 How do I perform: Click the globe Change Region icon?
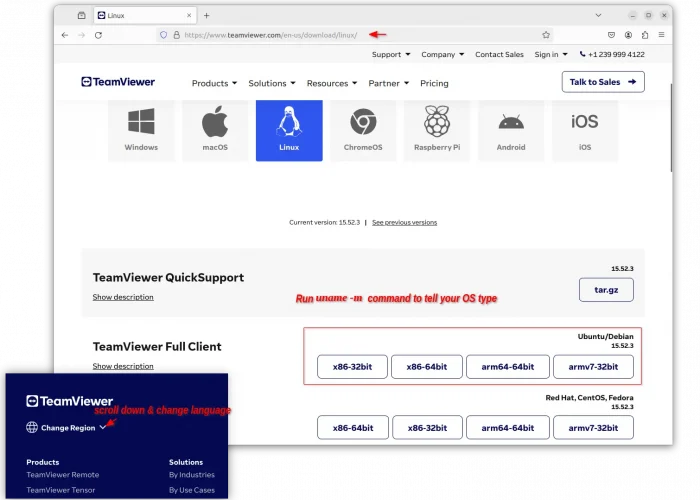[x=32, y=427]
